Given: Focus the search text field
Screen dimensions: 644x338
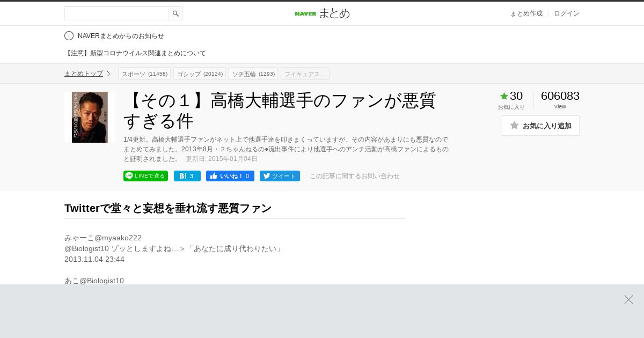Looking at the screenshot, I should pyautogui.click(x=116, y=13).
